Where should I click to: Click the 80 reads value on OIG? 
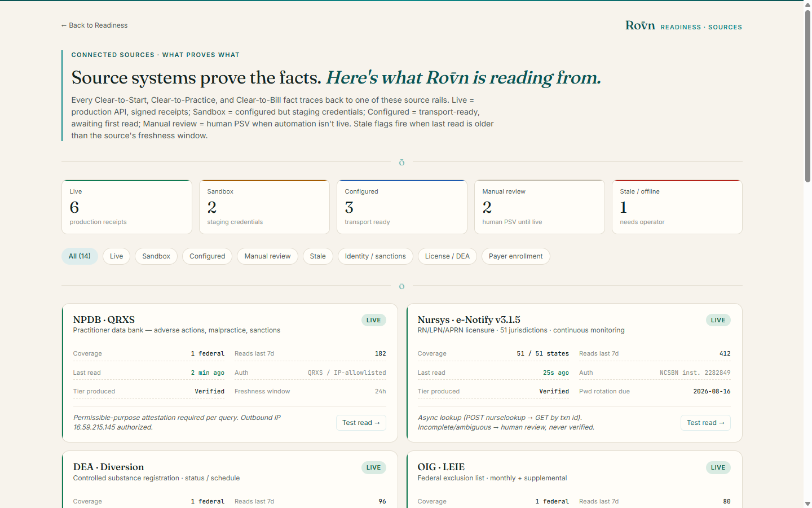(727, 501)
